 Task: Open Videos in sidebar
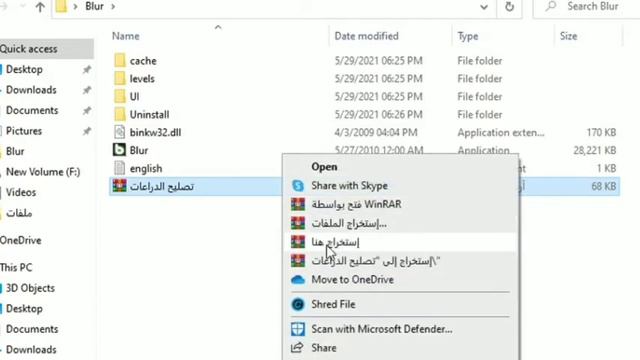21,192
